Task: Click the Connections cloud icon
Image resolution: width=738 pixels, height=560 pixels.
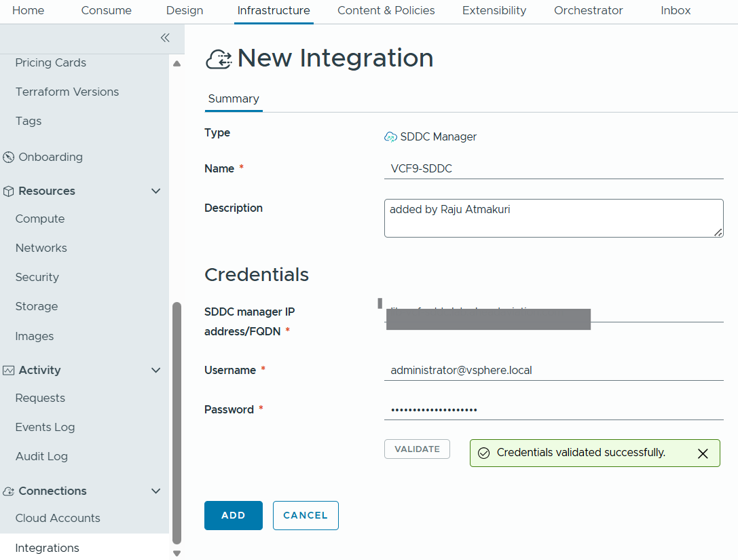Action: coord(9,491)
